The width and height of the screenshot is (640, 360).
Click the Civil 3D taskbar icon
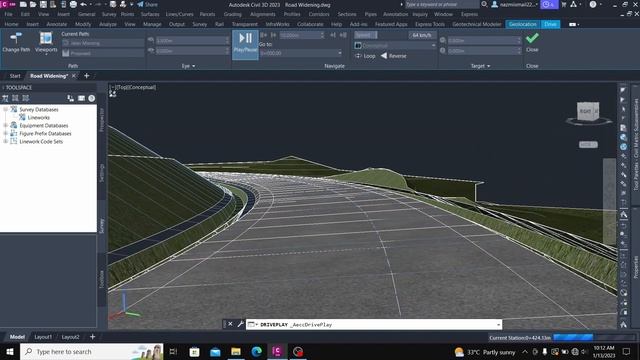(277, 351)
